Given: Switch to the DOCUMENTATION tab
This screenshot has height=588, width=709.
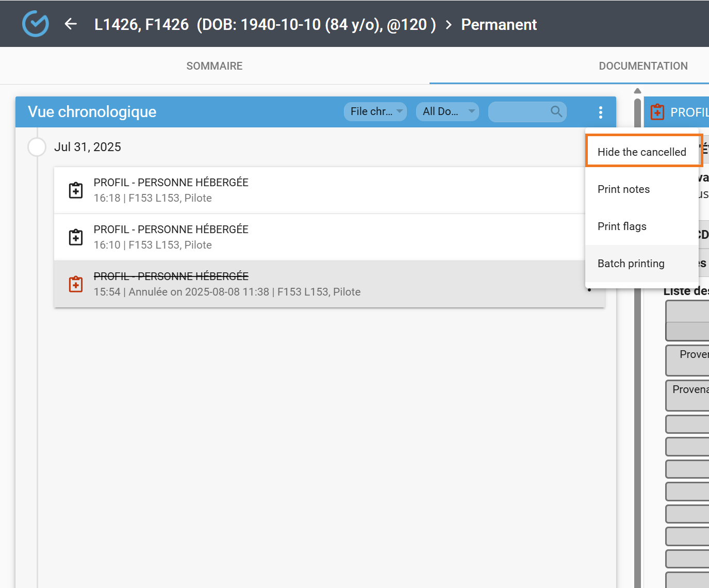Looking at the screenshot, I should [x=642, y=66].
